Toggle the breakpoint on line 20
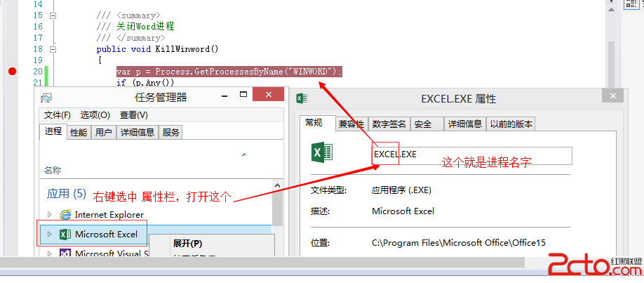Screen dimensions: 644x283 point(13,72)
